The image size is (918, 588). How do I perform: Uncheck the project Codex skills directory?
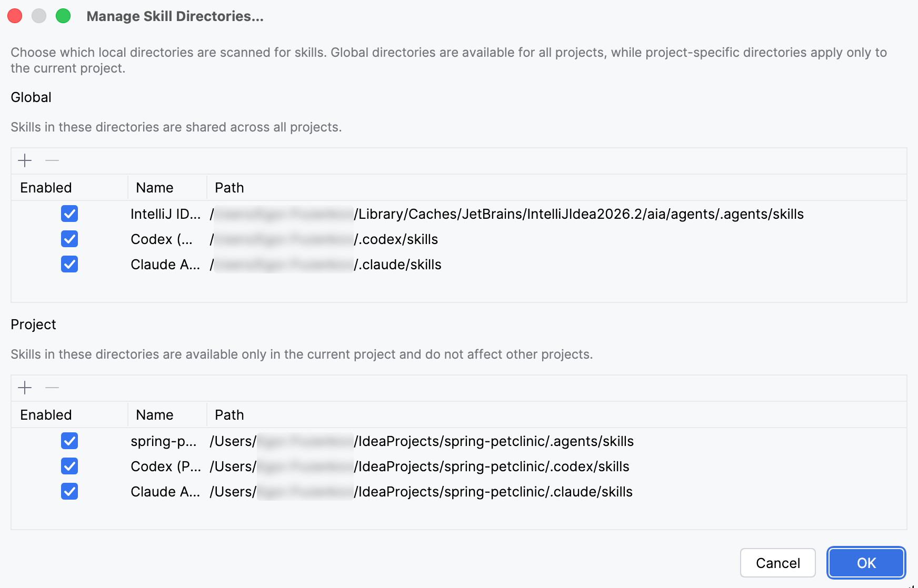click(x=69, y=467)
